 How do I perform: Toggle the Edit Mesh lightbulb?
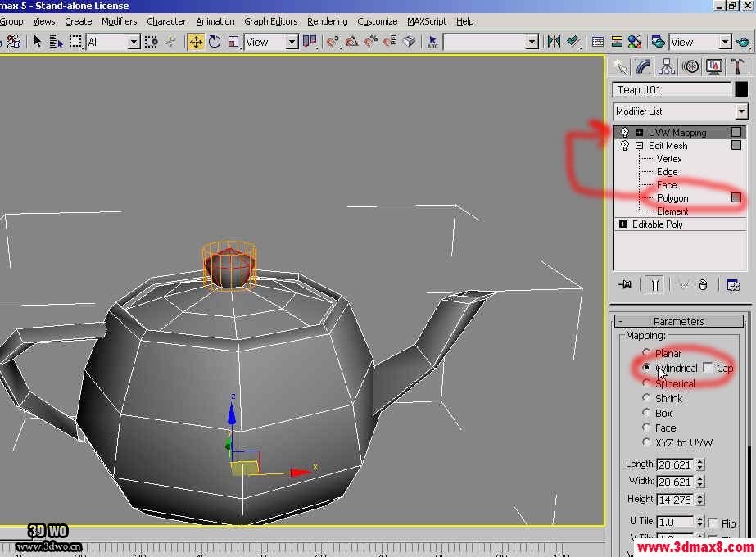coord(625,145)
